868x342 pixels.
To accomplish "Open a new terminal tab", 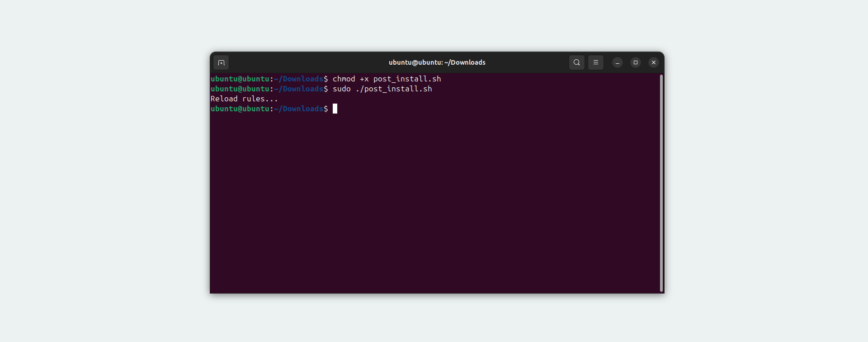I will tap(221, 62).
